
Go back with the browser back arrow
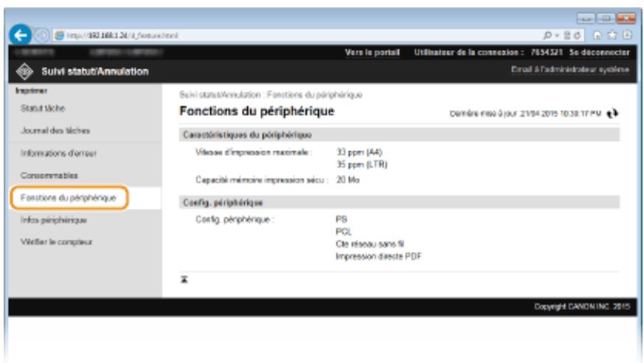click(x=20, y=35)
